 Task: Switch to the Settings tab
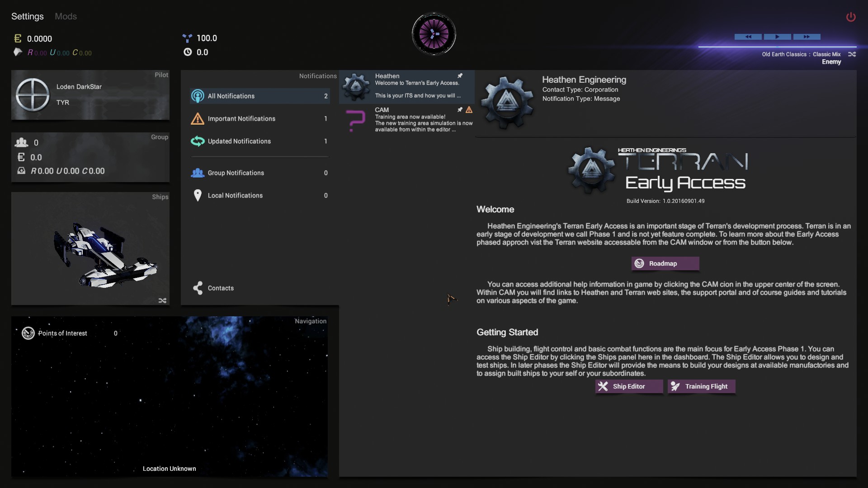(x=27, y=16)
